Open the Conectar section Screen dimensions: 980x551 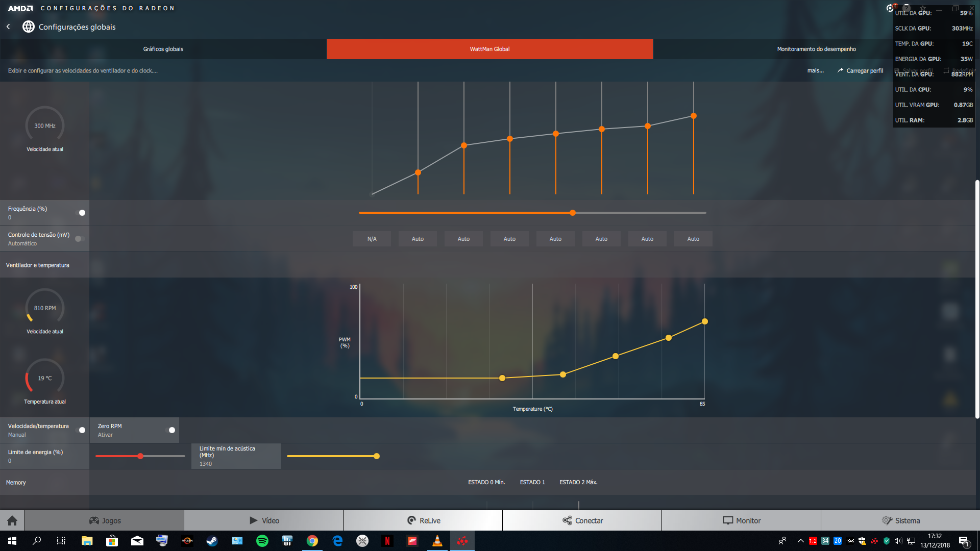582,520
